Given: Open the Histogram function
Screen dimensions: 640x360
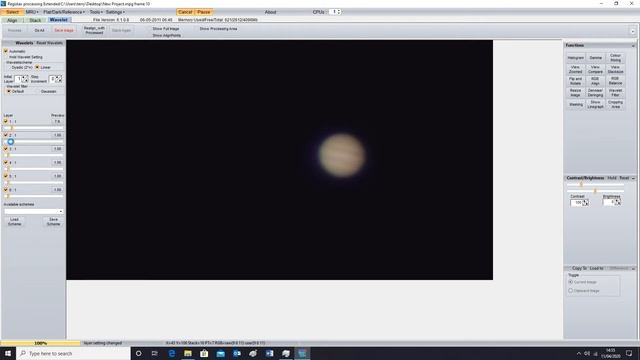Looking at the screenshot, I should (575, 58).
